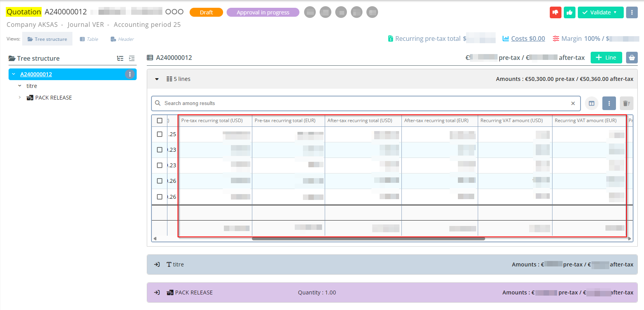The image size is (644, 310).
Task: Click the shopping basket icon next to Line
Action: coord(632,58)
